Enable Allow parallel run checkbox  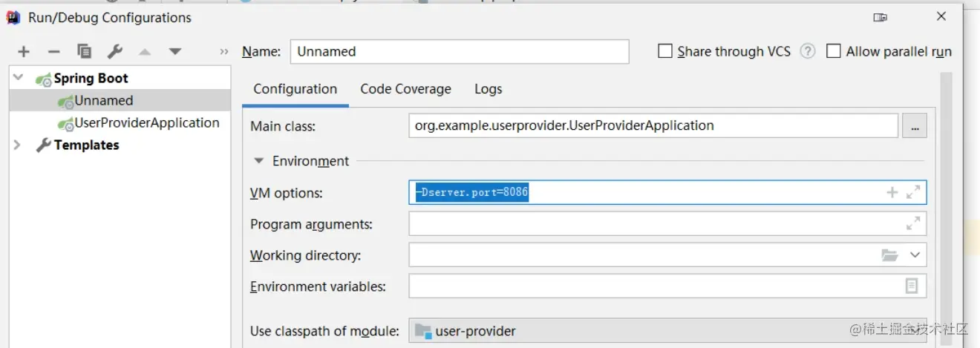click(x=834, y=51)
